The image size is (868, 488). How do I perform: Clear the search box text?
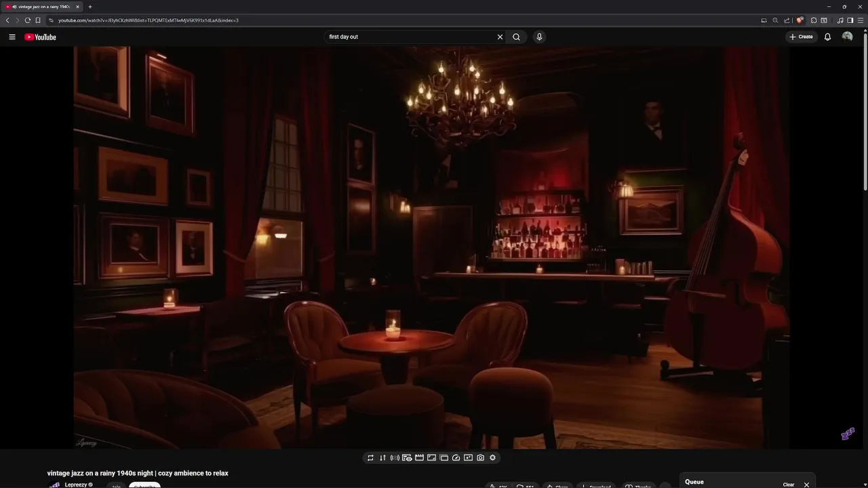point(500,37)
